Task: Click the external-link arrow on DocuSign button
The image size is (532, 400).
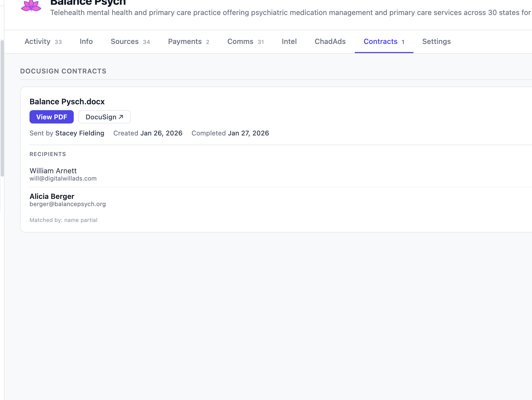Action: point(121,117)
